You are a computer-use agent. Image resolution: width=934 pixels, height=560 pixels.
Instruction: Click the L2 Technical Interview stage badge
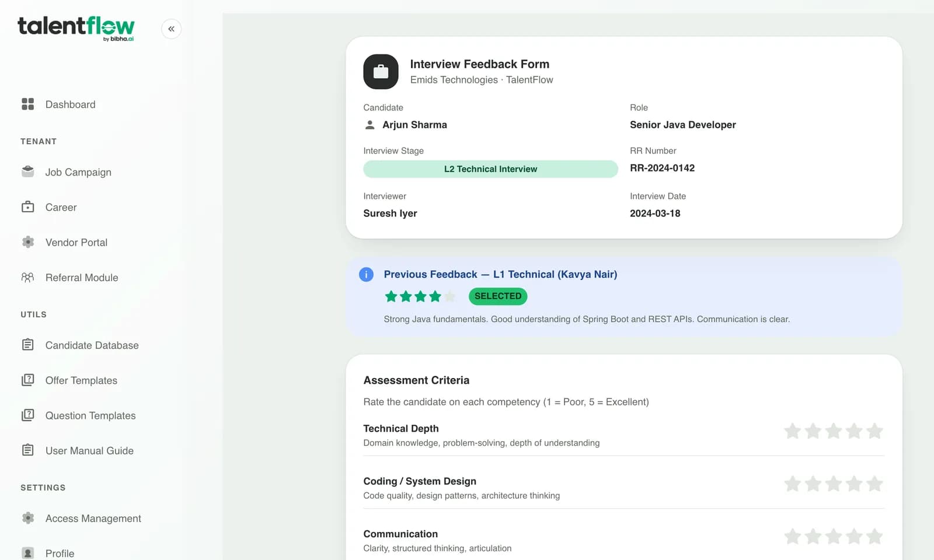pos(490,169)
